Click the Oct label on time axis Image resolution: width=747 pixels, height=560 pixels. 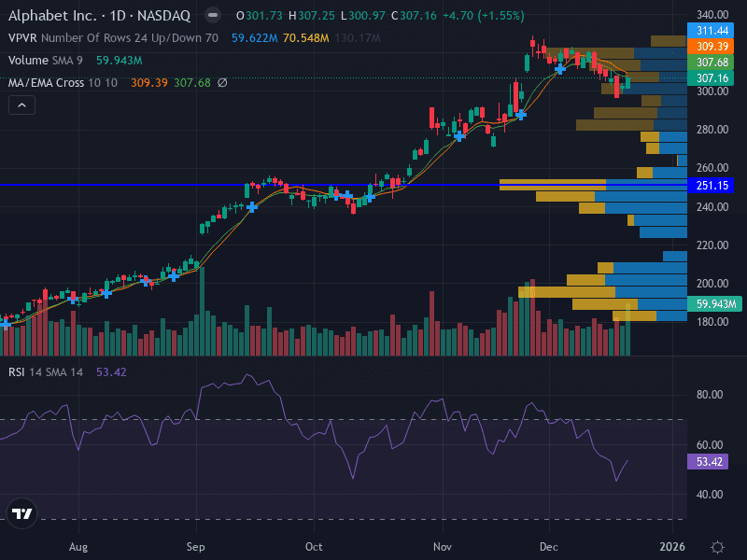click(314, 546)
